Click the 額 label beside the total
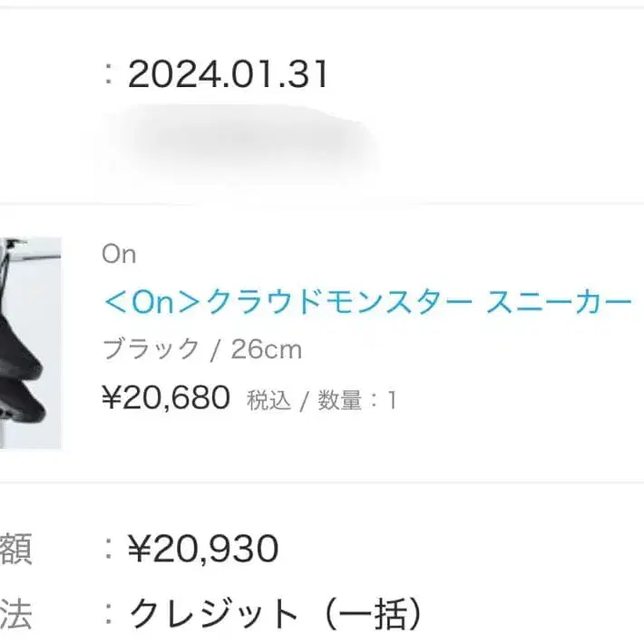644x644 pixels. coord(16,549)
